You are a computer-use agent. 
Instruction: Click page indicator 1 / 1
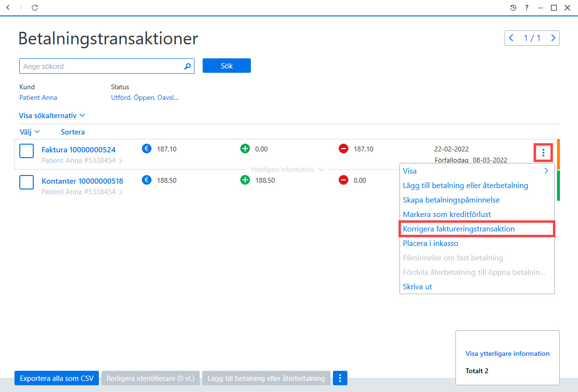532,38
